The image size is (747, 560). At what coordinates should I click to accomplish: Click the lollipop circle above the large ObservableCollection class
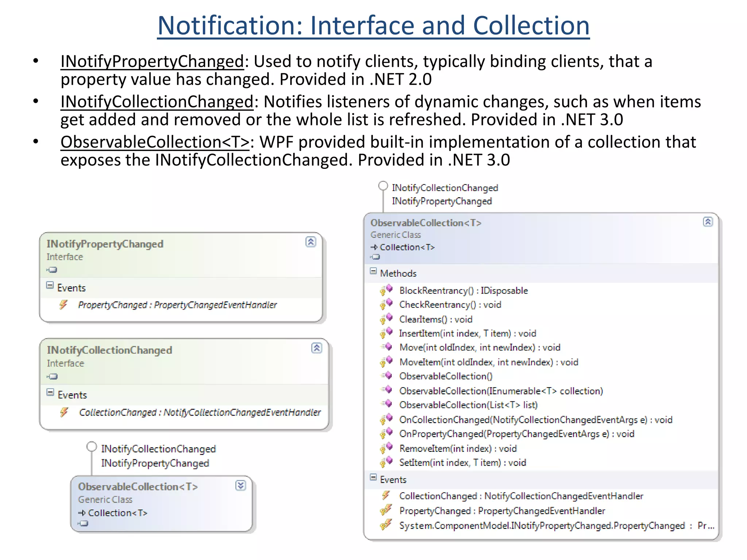(x=383, y=186)
